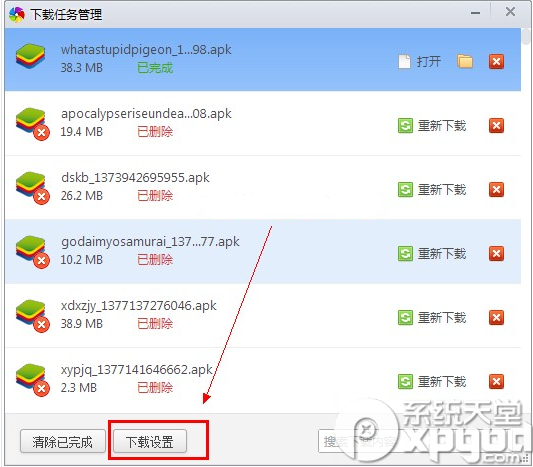This screenshot has width=533, height=467.
Task: Delete the whatastupidpigeon download entry
Action: pos(496,62)
